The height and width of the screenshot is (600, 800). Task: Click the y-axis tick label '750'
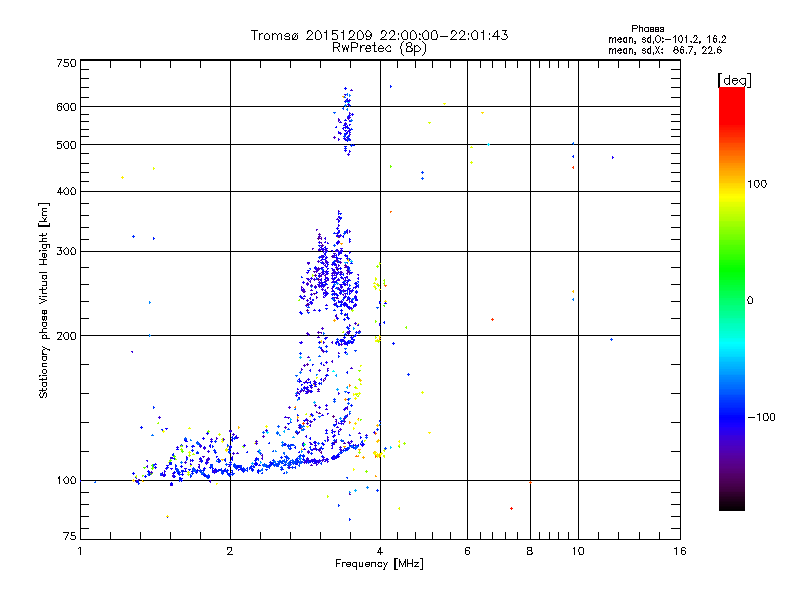pyautogui.click(x=66, y=63)
